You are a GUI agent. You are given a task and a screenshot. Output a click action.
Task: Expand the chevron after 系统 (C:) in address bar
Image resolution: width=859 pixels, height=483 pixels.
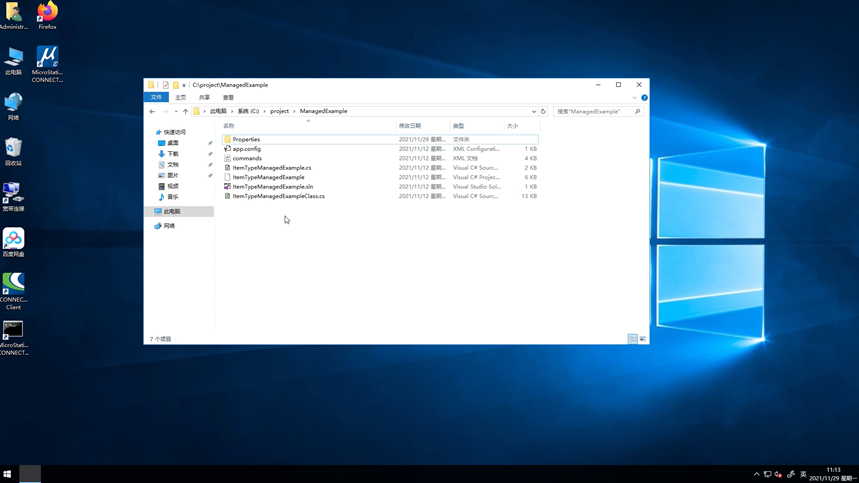click(265, 111)
